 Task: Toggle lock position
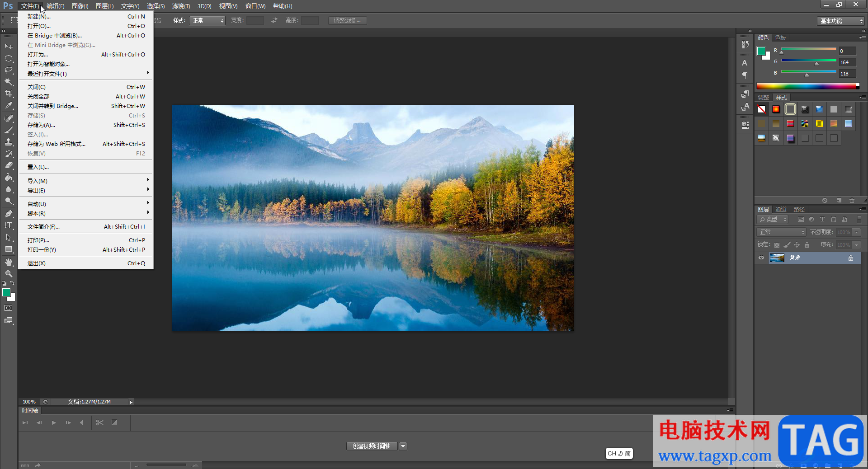click(x=797, y=245)
